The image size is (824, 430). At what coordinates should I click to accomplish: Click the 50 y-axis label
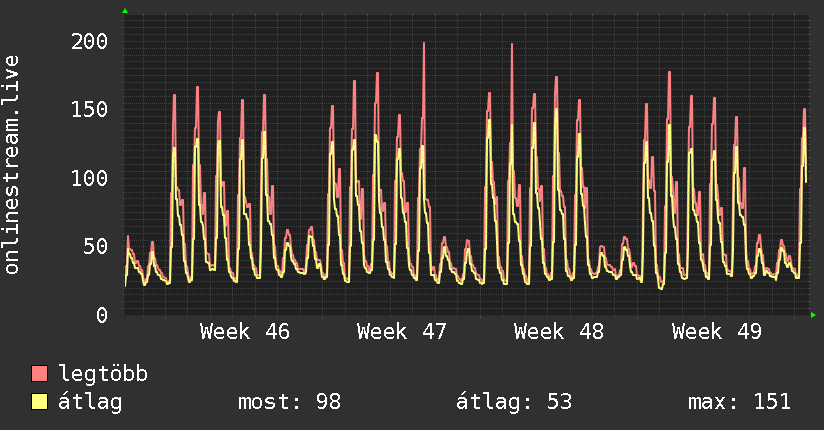[96, 247]
